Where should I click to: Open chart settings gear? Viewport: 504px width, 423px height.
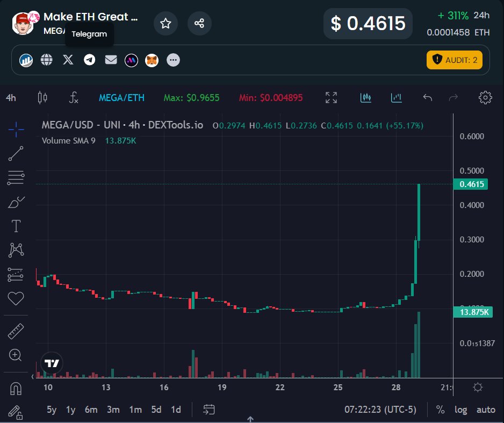point(485,97)
